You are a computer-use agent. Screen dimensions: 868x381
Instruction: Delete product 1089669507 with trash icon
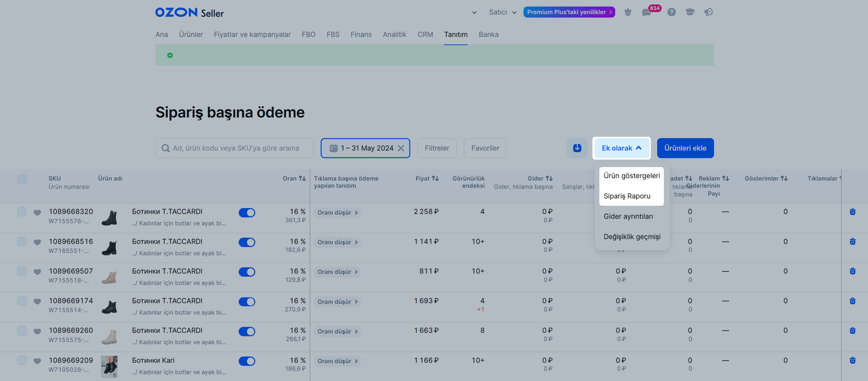852,271
